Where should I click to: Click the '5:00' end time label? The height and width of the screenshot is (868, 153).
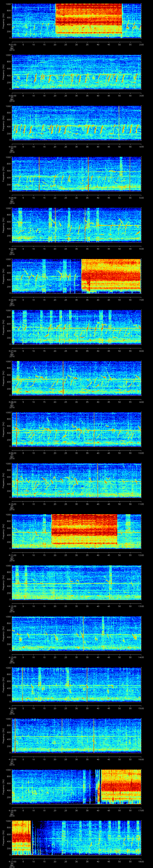141,197
